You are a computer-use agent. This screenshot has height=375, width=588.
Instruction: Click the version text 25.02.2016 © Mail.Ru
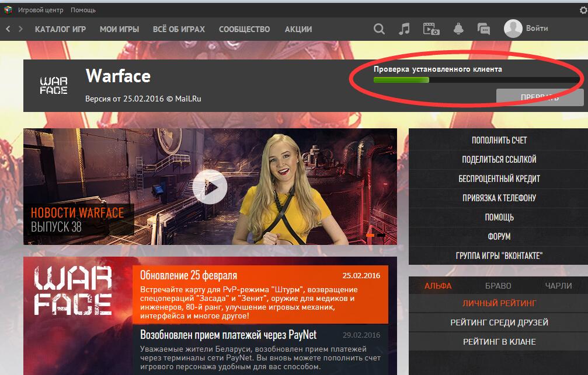pos(143,99)
